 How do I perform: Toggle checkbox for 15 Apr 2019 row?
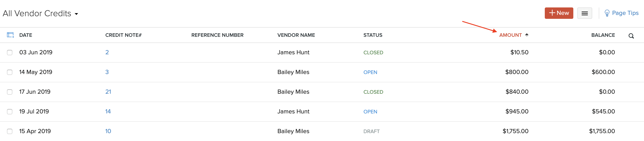click(x=10, y=131)
